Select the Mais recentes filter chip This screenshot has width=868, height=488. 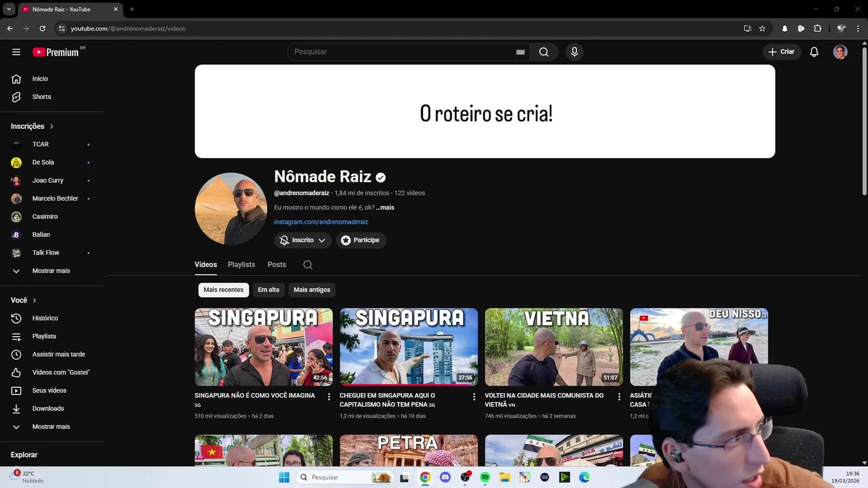pos(223,290)
